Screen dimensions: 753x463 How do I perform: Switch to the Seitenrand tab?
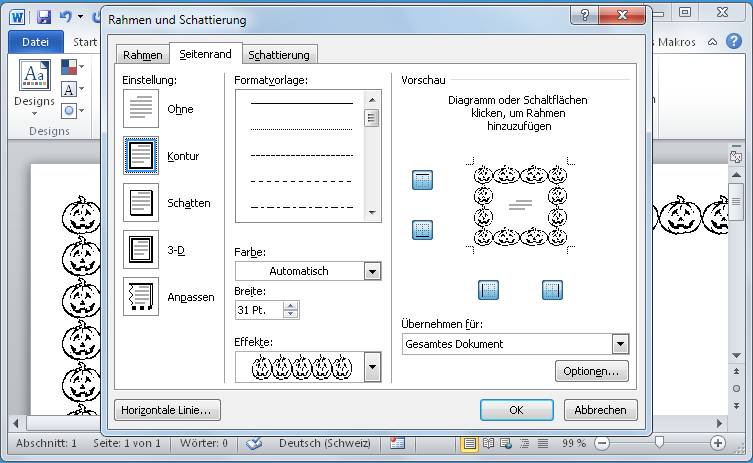coord(206,54)
